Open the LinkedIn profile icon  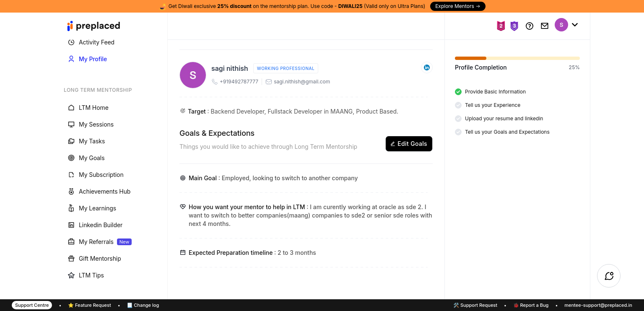coord(427,67)
